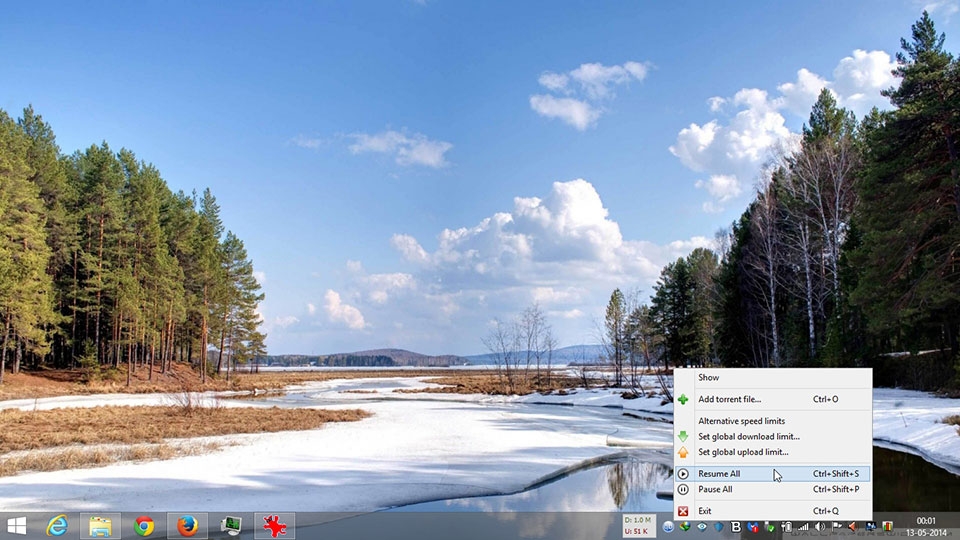Open Firefox from the taskbar
This screenshot has height=540, width=960.
click(x=187, y=526)
